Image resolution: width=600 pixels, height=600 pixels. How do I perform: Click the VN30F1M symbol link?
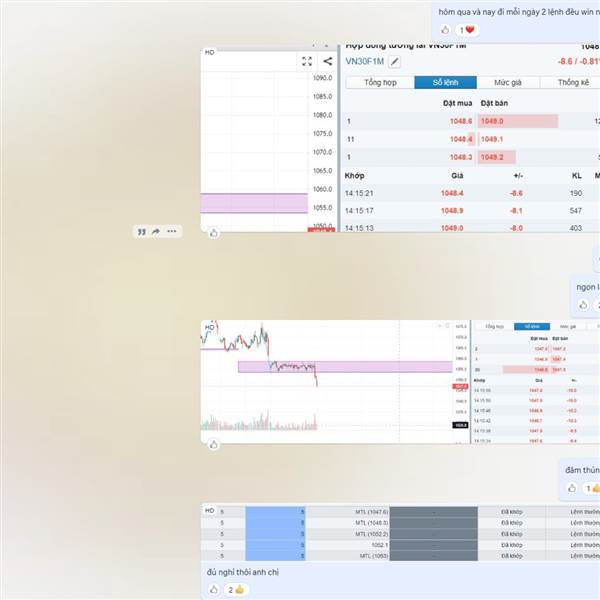(x=365, y=62)
